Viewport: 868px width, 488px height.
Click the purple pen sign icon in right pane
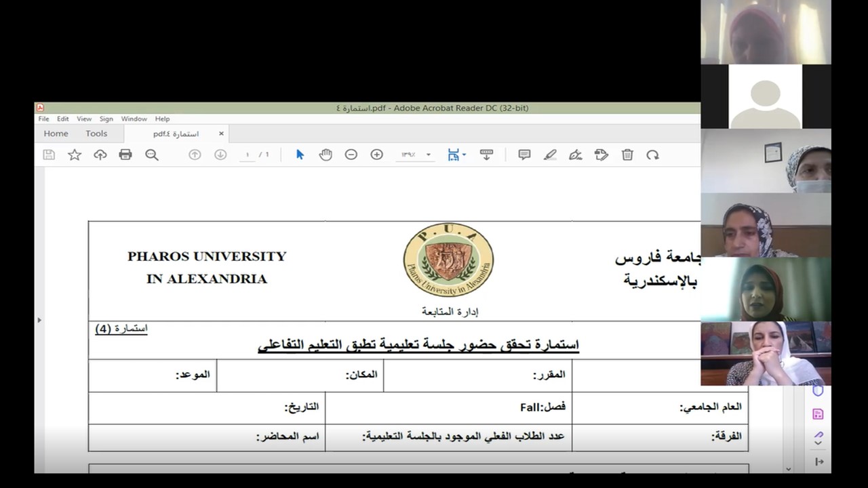pyautogui.click(x=818, y=434)
